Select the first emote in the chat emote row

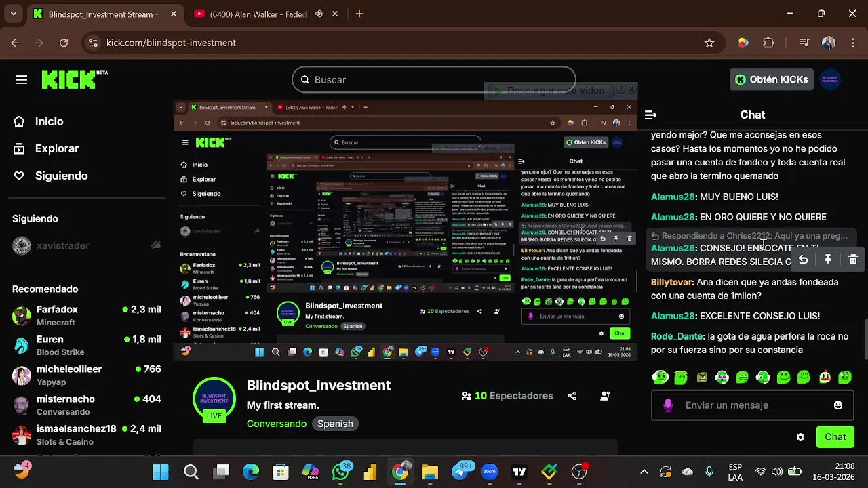(x=660, y=377)
